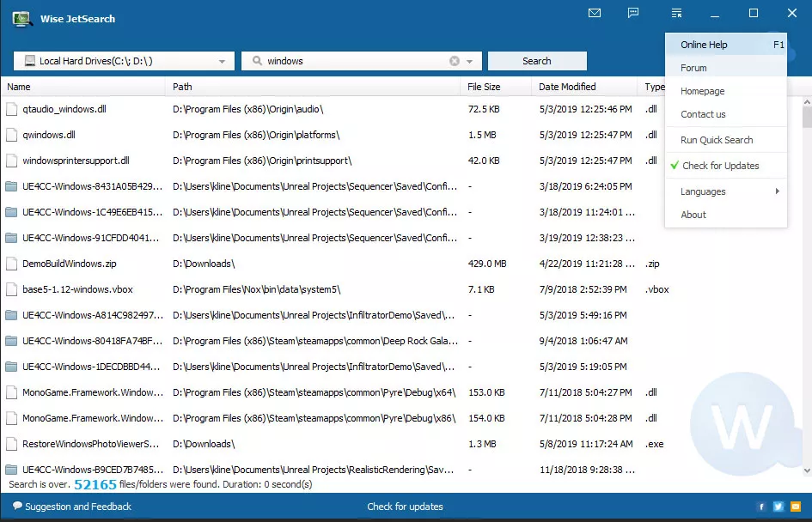Open the orange email icon in the footer
812x522 pixels.
pos(796,507)
